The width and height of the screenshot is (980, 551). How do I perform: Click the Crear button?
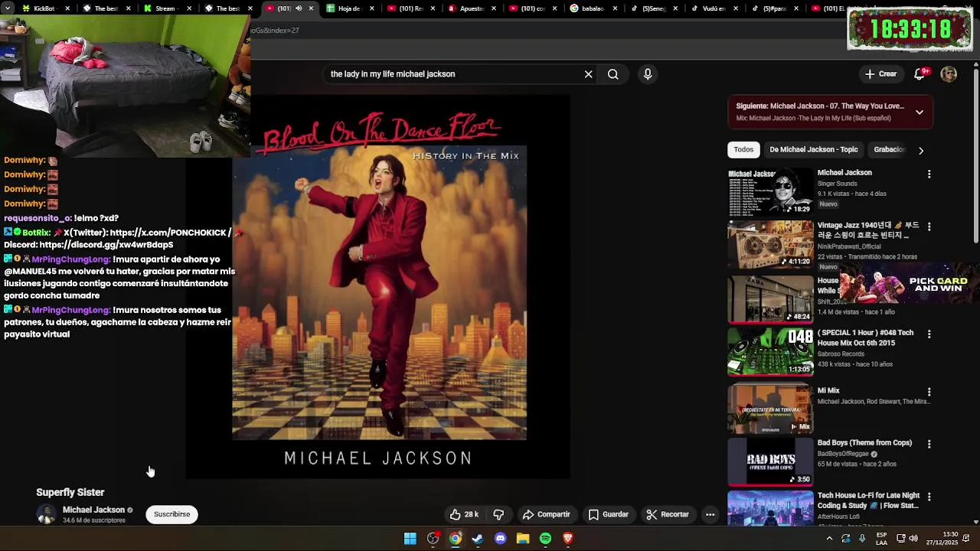coord(880,74)
